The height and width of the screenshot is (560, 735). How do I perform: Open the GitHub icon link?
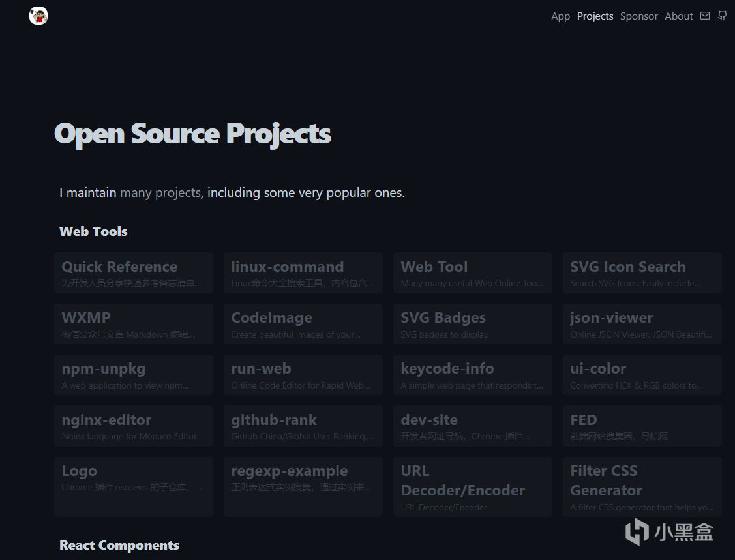pyautogui.click(x=722, y=16)
